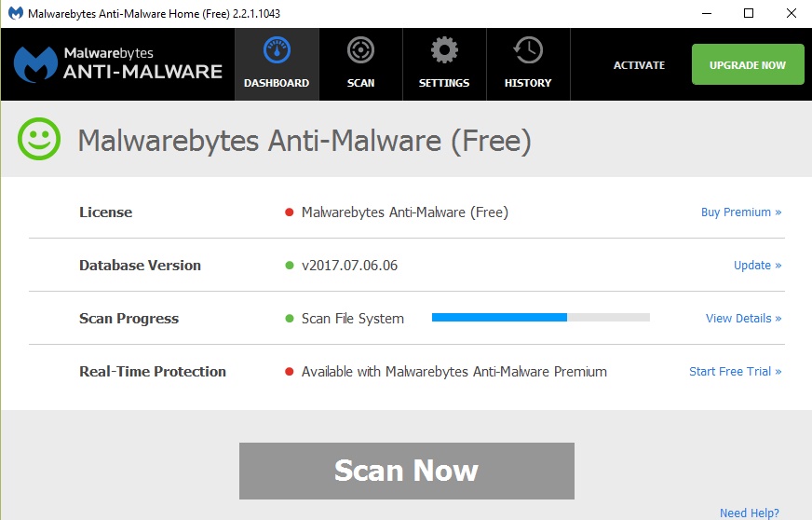Image resolution: width=812 pixels, height=520 pixels.
Task: Click the green Upgrade Now button
Action: click(748, 64)
